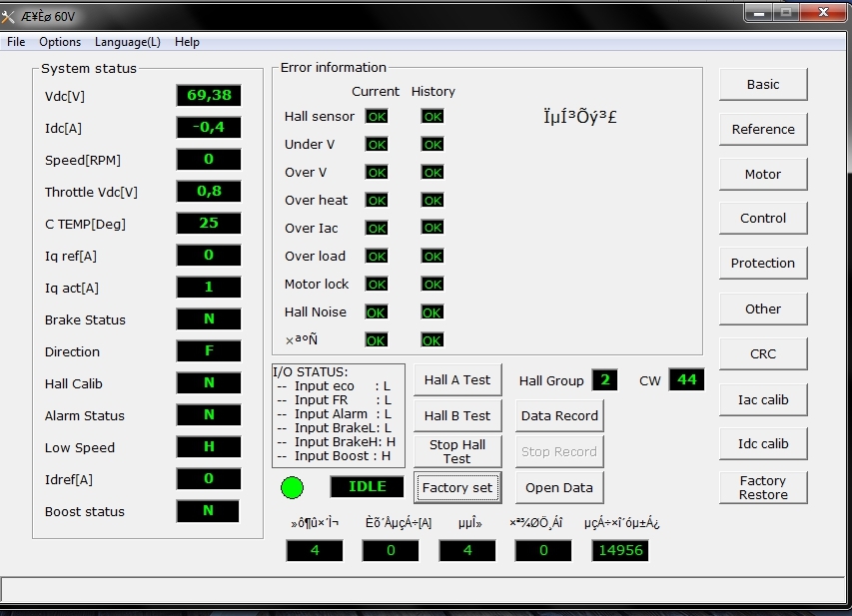Click the green status indicator circle
This screenshot has width=852, height=616.
[x=292, y=488]
